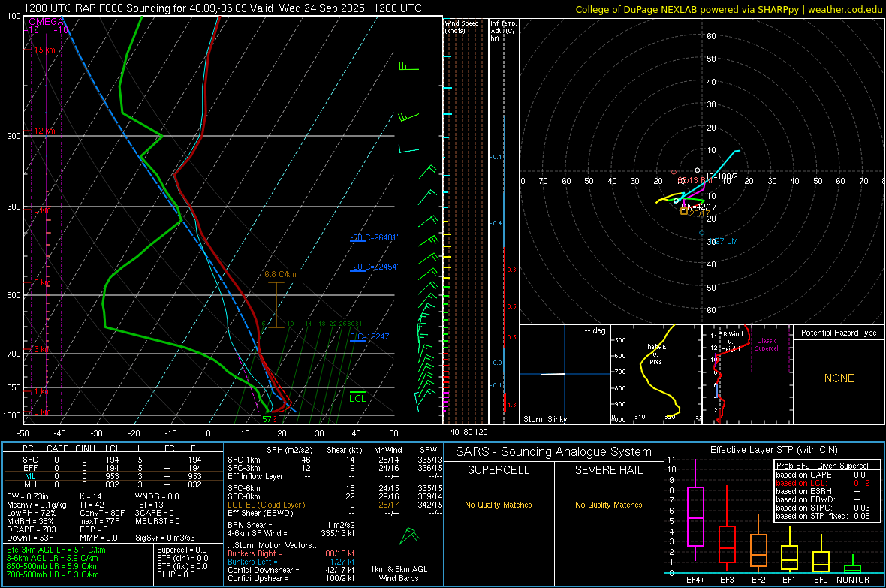Screen dimensions: 886x588
Task: Click the blue left-mover circle near '27 LM'
Action: point(702,232)
